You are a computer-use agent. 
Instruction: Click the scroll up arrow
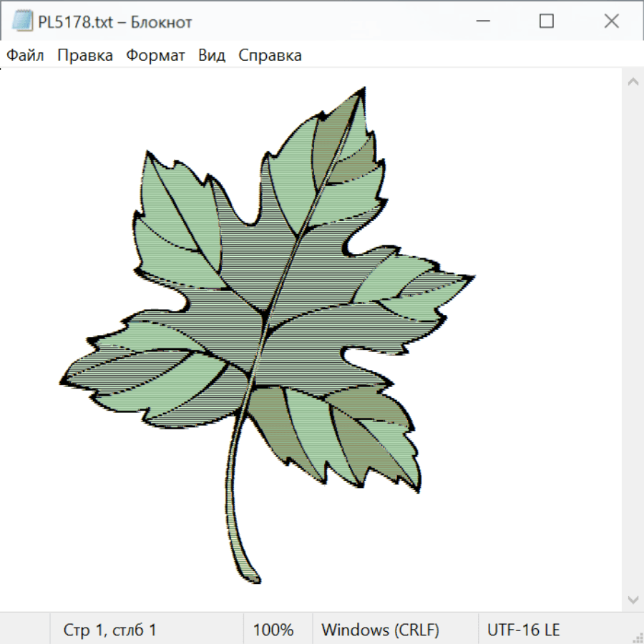633,82
